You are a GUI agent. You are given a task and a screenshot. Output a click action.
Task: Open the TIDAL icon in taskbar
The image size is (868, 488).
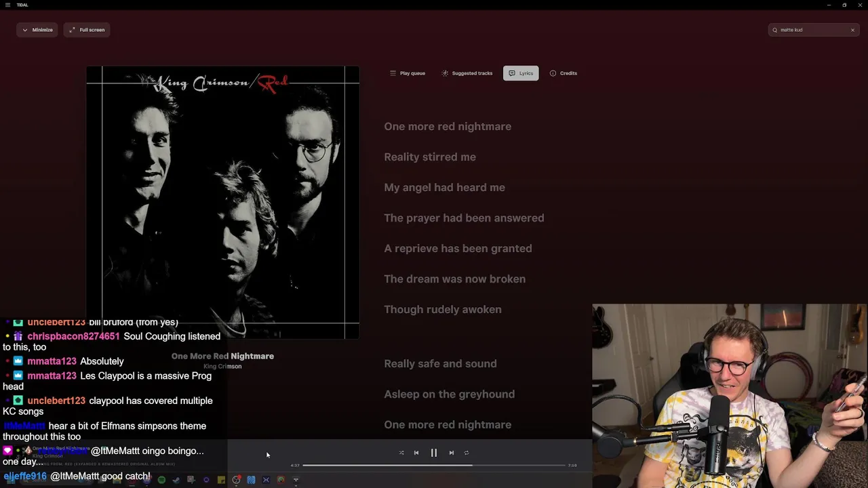296,480
